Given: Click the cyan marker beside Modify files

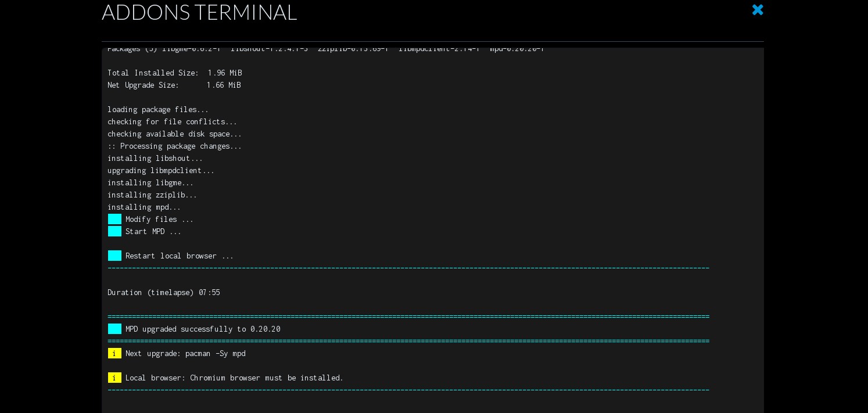Looking at the screenshot, I should tap(114, 219).
